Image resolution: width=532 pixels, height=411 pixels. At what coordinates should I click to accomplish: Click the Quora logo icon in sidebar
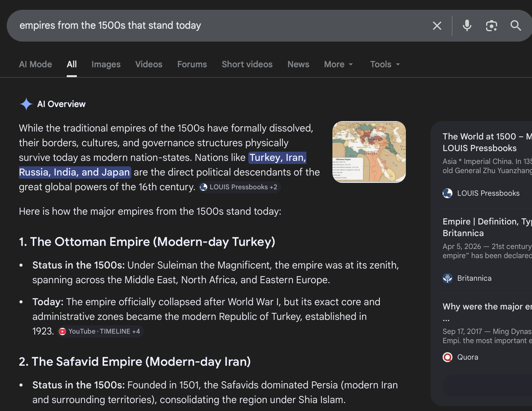pos(448,357)
